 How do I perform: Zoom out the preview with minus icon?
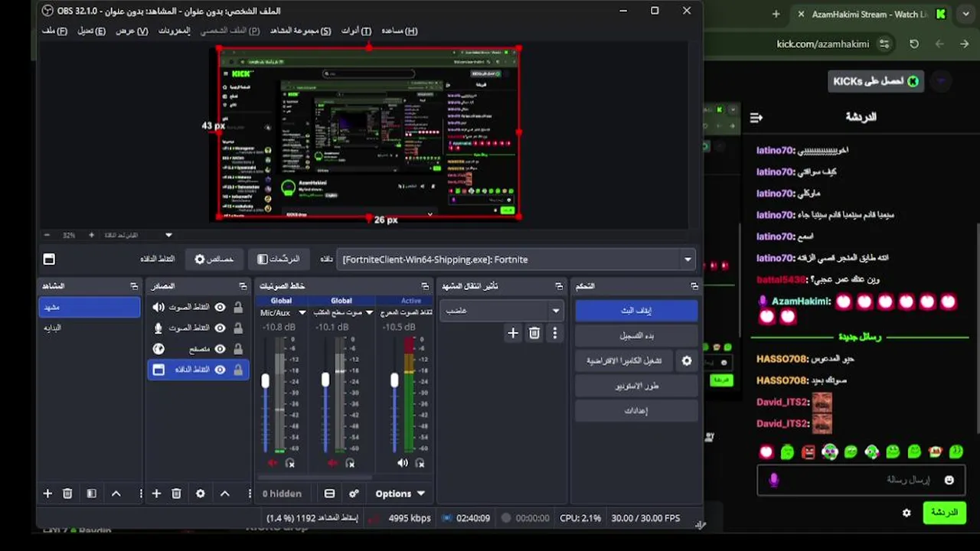tap(47, 235)
